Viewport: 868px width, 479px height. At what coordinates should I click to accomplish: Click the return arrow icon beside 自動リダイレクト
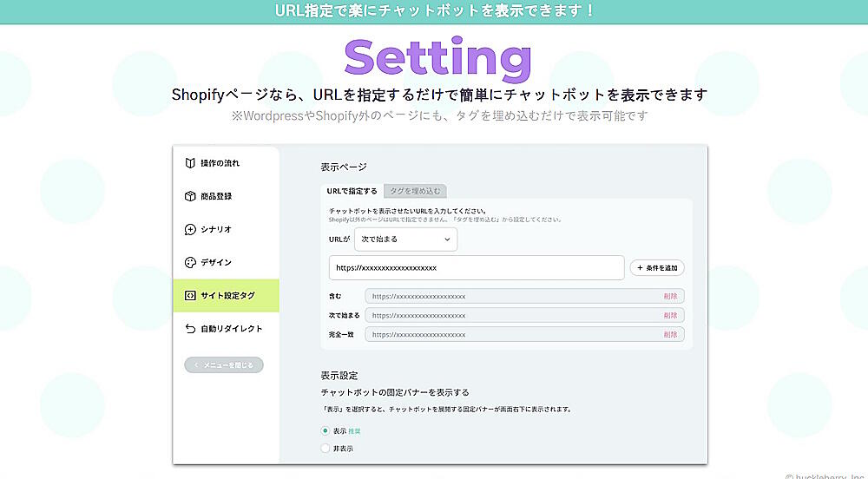pos(190,329)
